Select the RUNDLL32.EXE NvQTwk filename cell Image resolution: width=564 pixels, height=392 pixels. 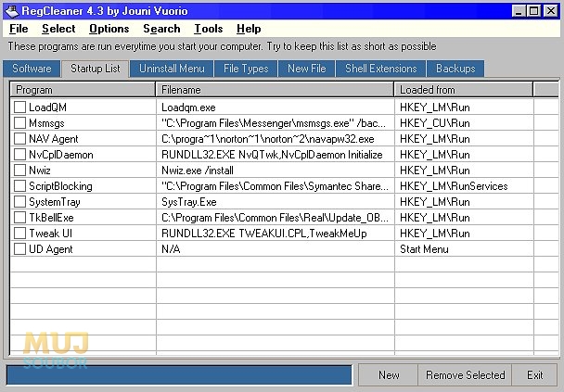click(276, 155)
